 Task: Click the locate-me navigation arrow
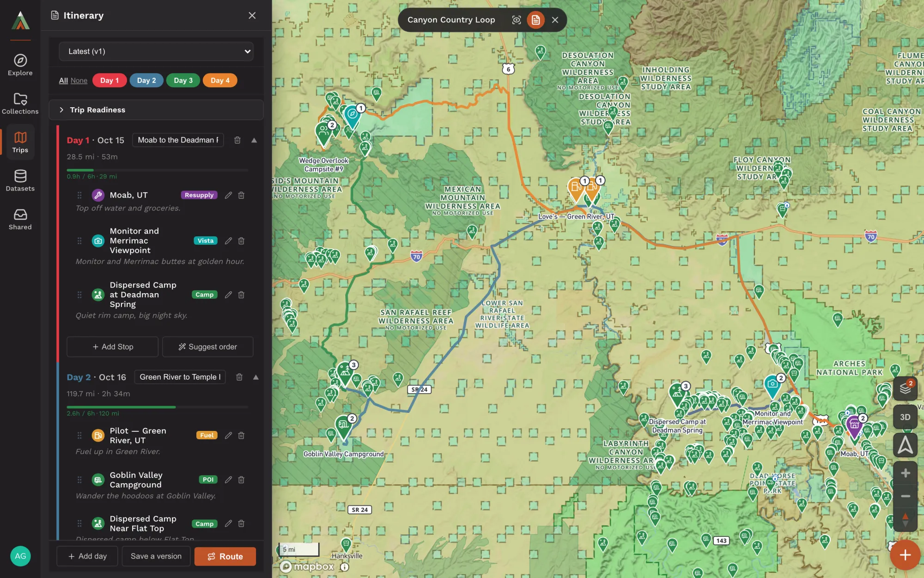905,445
